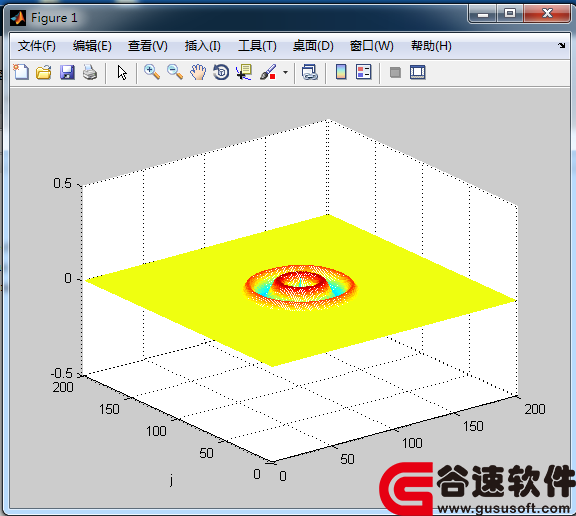Click the New Figure icon
The image size is (576, 516).
coord(21,72)
